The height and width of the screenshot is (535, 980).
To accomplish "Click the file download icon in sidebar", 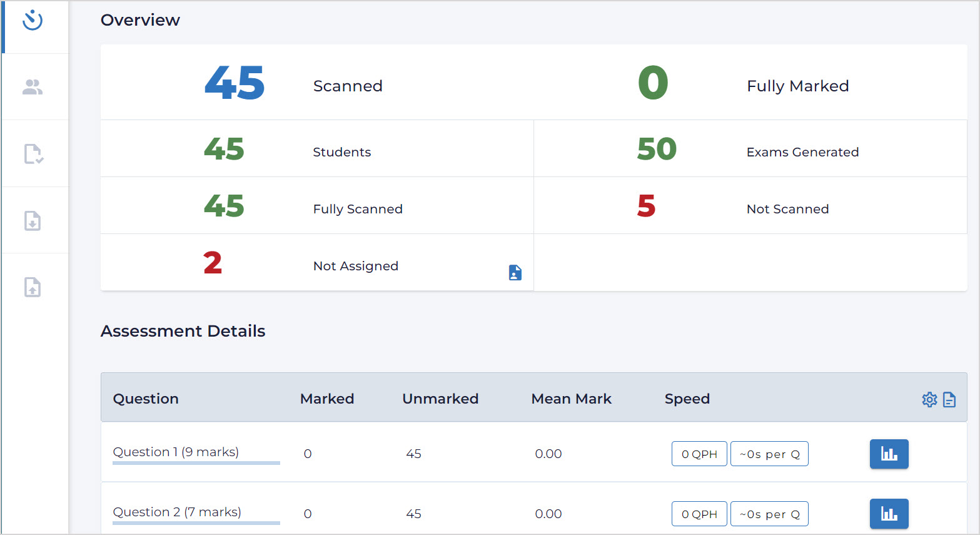I will [33, 221].
